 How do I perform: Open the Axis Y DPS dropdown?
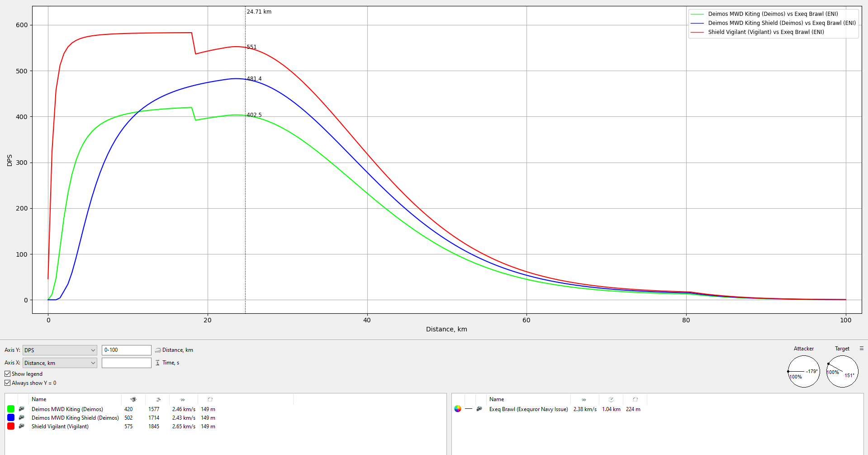coord(60,350)
